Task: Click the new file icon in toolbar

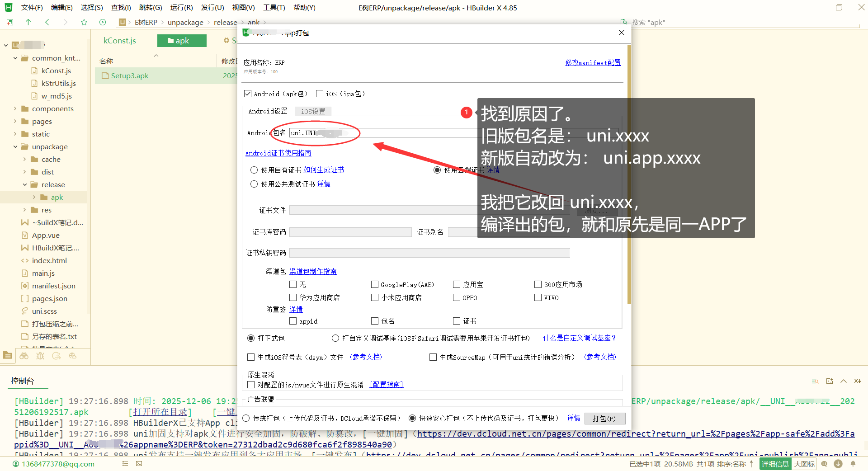Action: (10, 22)
